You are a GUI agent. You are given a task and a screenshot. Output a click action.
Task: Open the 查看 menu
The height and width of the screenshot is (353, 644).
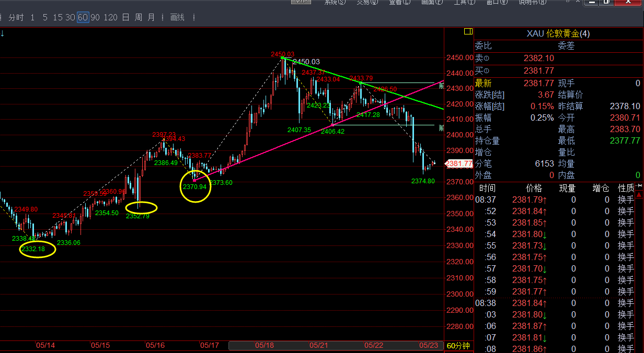point(400,2)
